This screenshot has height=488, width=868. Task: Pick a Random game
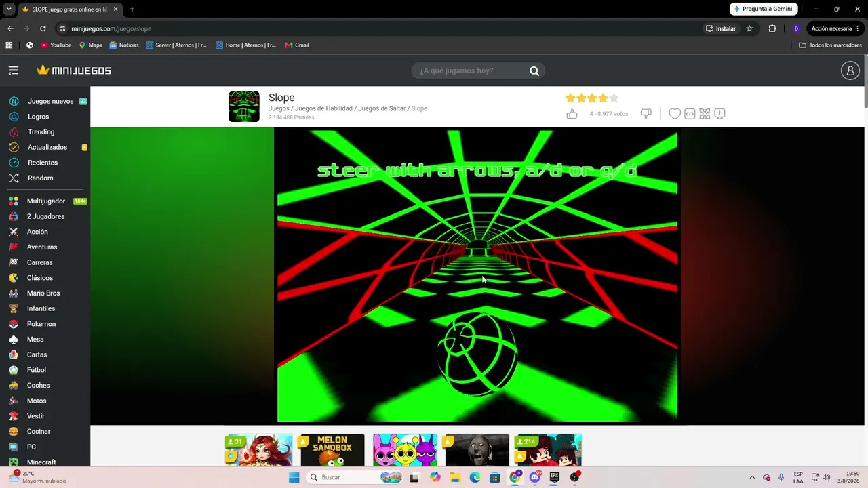point(40,178)
